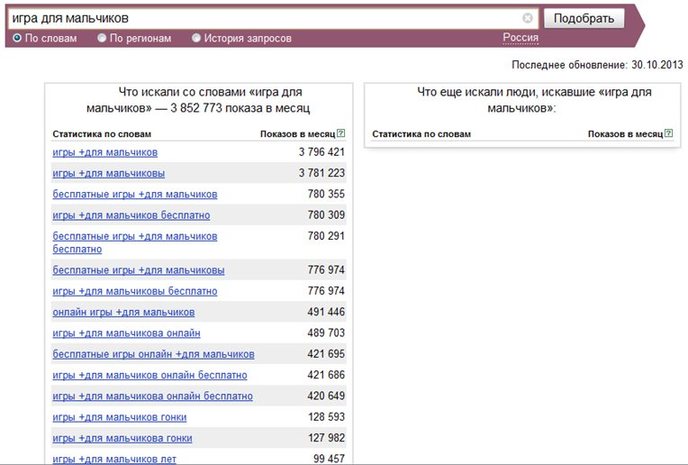This screenshot has height=465, width=688.
Task: Click the Последнее обновление: 30.10.2013 text
Action: pyautogui.click(x=598, y=65)
